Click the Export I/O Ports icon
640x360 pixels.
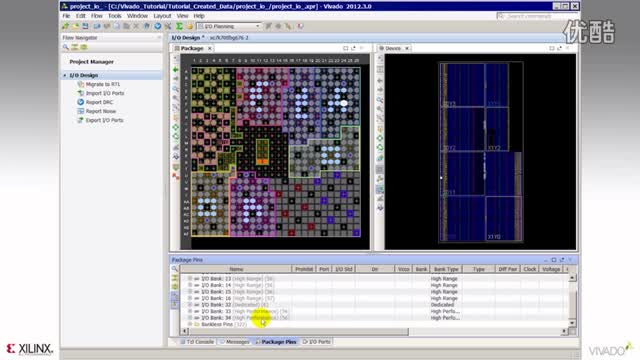(x=80, y=120)
